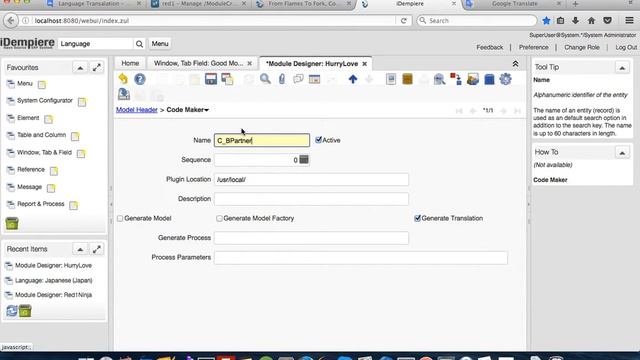Refresh the Recent Items list

[x=11, y=311]
